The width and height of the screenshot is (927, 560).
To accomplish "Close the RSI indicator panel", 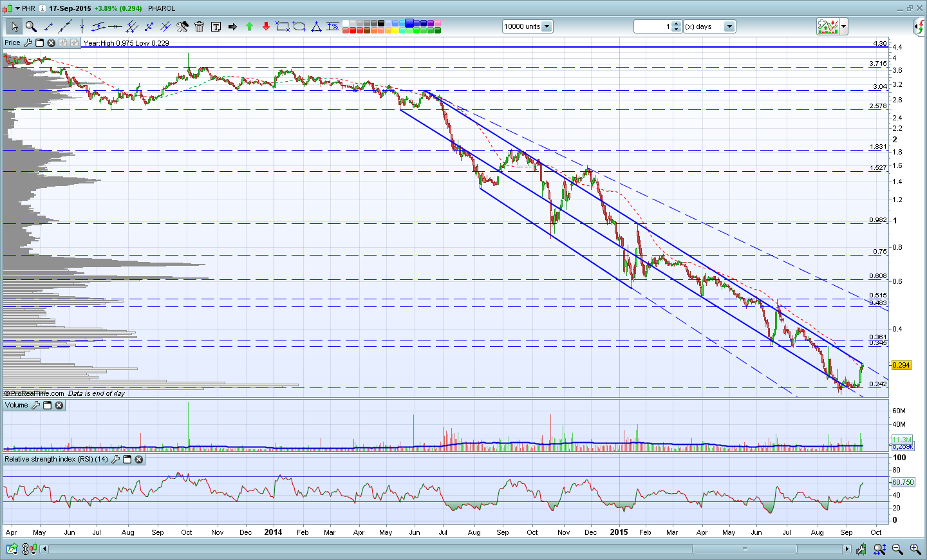I will click(138, 460).
